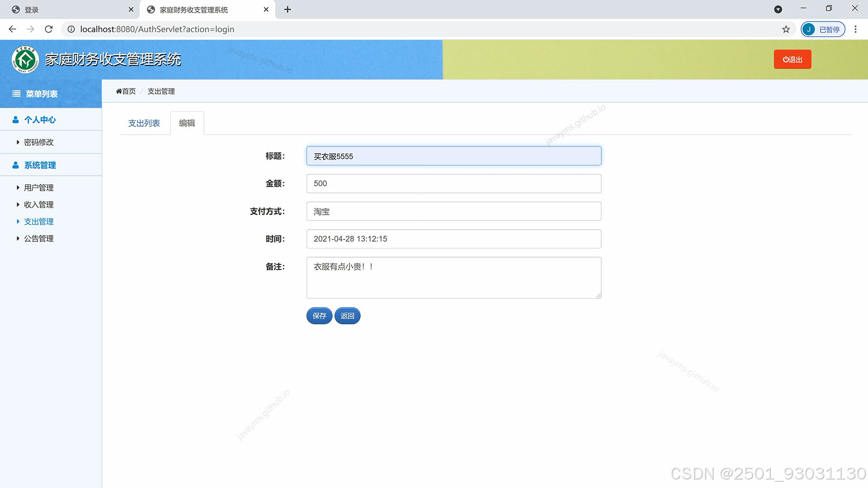Image resolution: width=868 pixels, height=488 pixels.
Task: Click 支出管理 in the breadcrumb
Action: (161, 91)
